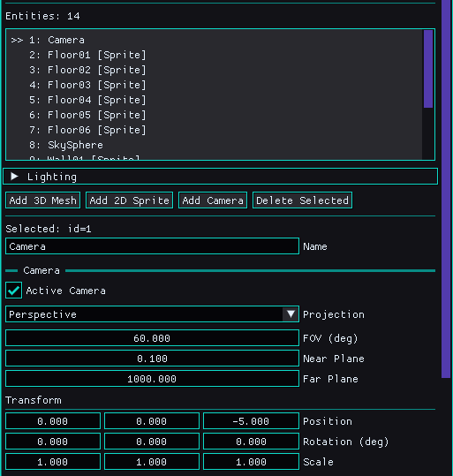
Task: Click the 'Entities: 14' count text
Action: [42, 16]
